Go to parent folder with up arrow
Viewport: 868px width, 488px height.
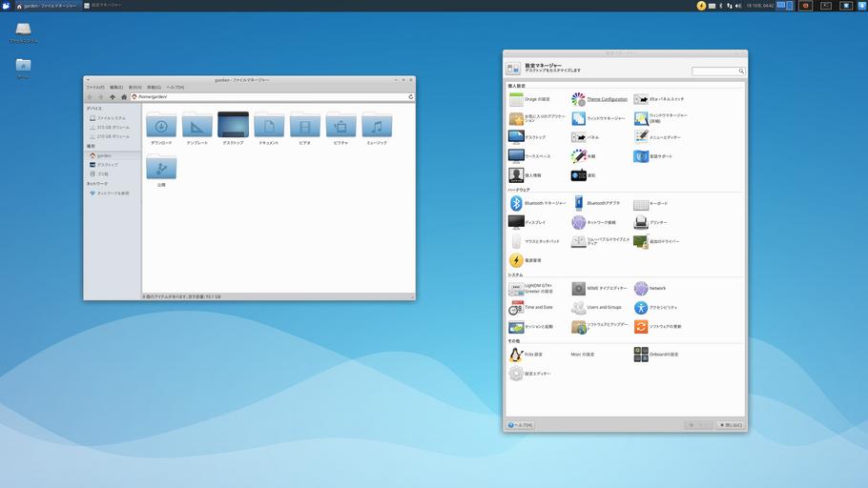click(x=112, y=96)
